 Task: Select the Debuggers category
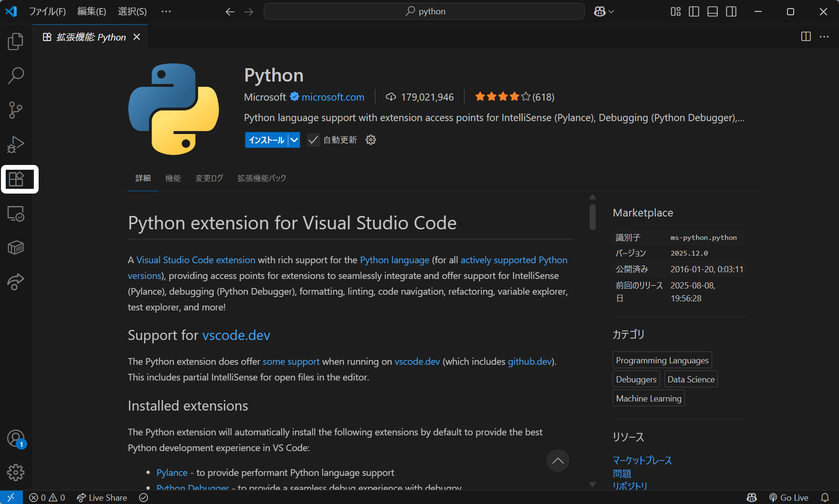click(x=636, y=380)
